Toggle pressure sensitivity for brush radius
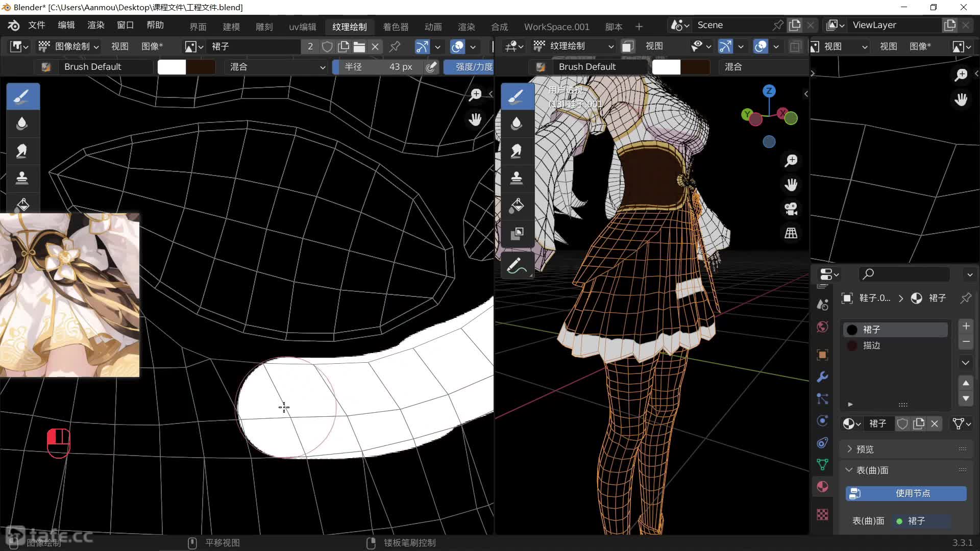980x551 pixels. [x=431, y=67]
